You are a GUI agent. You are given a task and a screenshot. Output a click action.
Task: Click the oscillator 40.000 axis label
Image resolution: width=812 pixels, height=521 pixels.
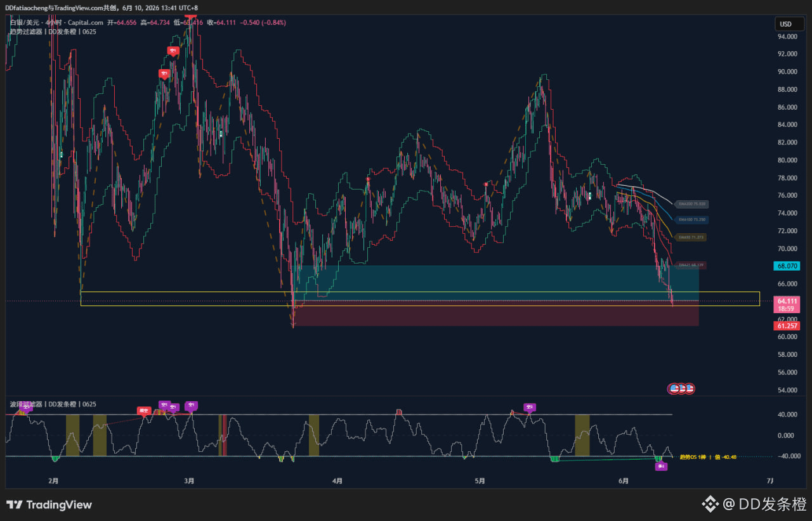pos(787,415)
